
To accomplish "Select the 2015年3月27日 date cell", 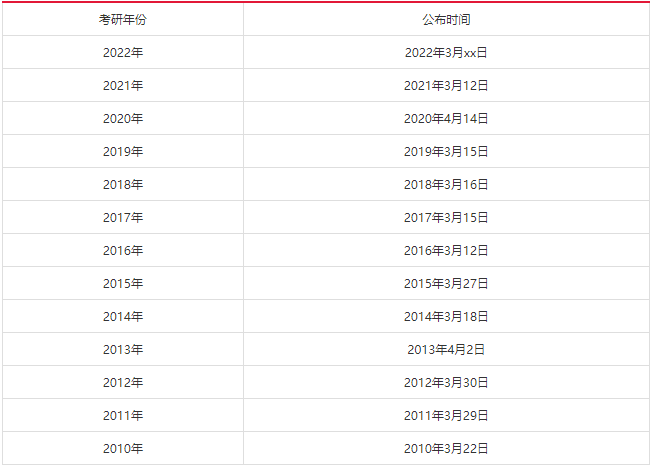I will 446,283.
